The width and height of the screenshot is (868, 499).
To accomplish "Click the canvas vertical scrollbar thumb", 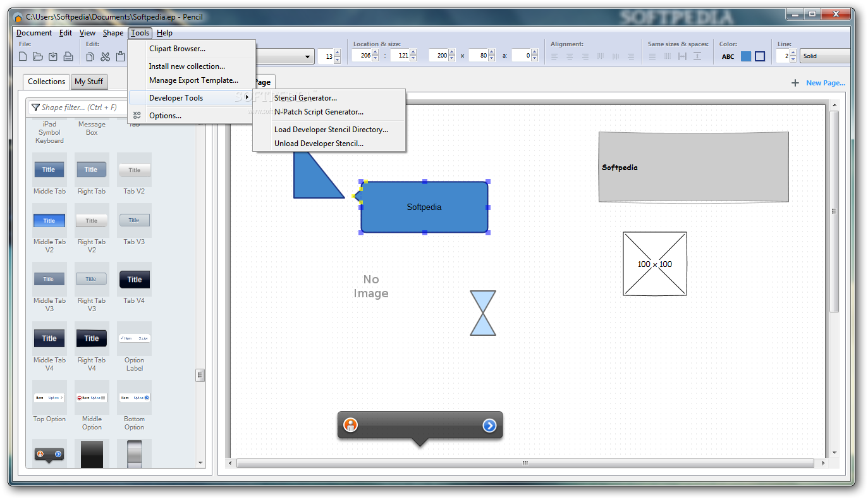I will coord(834,211).
